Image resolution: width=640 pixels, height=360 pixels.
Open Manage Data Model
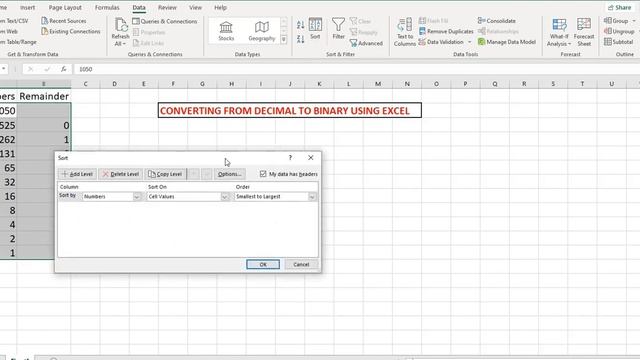point(507,42)
